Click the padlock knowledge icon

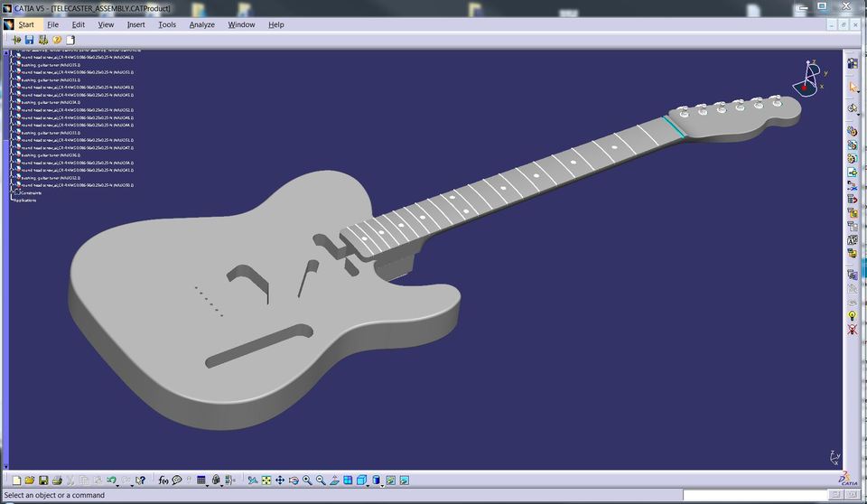tap(216, 481)
